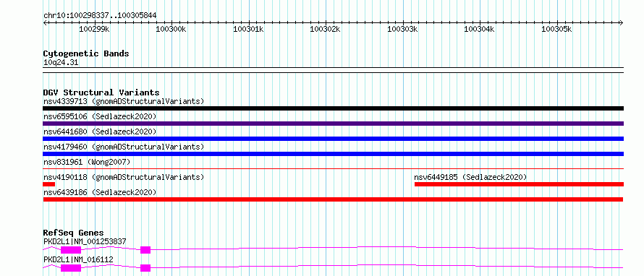The height and width of the screenshot is (276, 644).
Task: Click the DGV Structural Variants track title
Action: coord(101,92)
